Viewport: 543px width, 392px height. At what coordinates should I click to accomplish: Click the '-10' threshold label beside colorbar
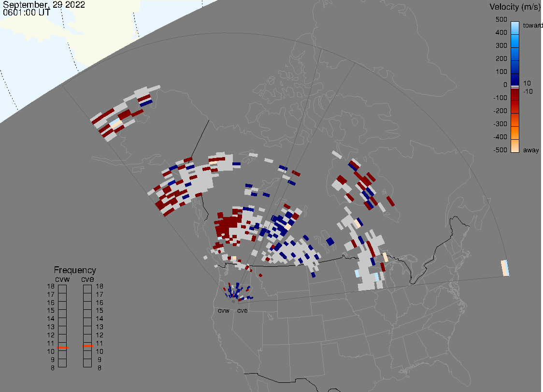[528, 91]
